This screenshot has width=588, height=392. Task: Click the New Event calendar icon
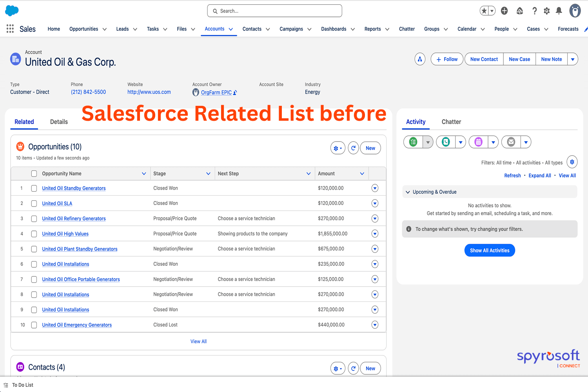(x=478, y=142)
